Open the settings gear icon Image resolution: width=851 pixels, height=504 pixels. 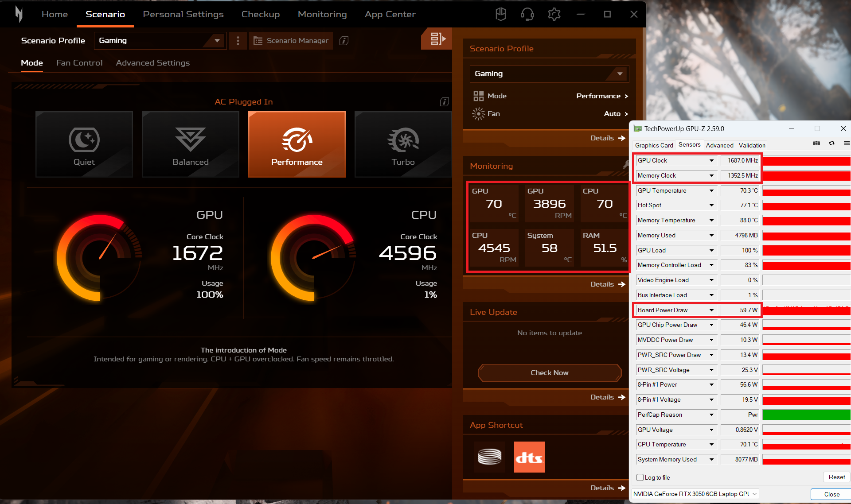tap(554, 14)
